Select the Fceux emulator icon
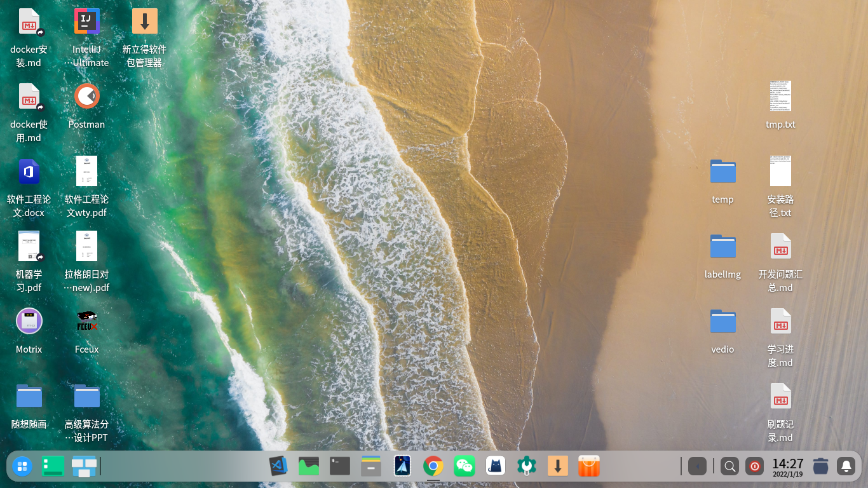Screen dimensions: 868x488 click(x=87, y=321)
